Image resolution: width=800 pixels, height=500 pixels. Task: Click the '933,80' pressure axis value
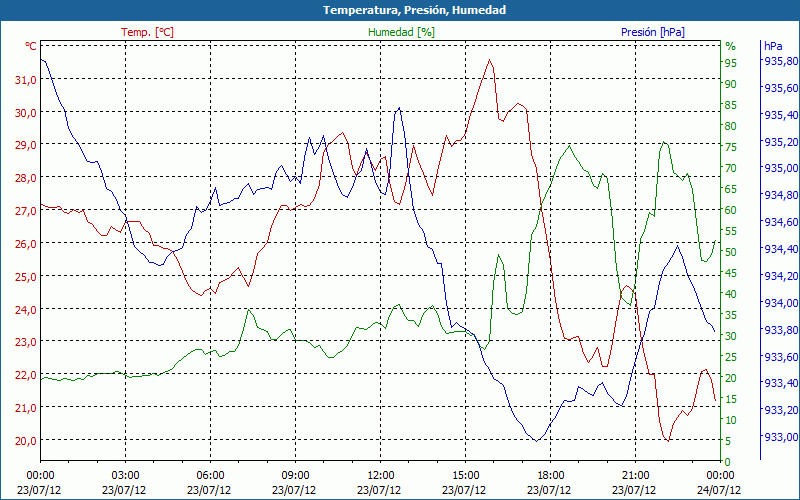click(780, 330)
